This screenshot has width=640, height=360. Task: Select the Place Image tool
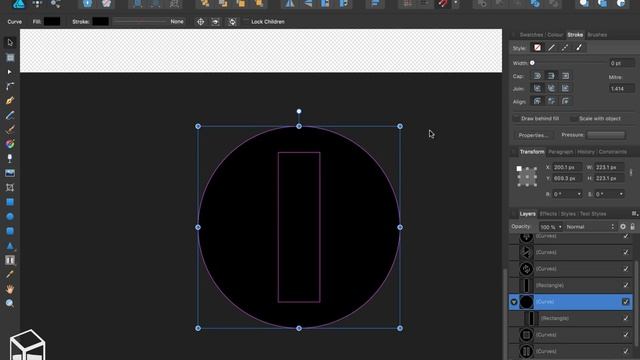(10, 173)
